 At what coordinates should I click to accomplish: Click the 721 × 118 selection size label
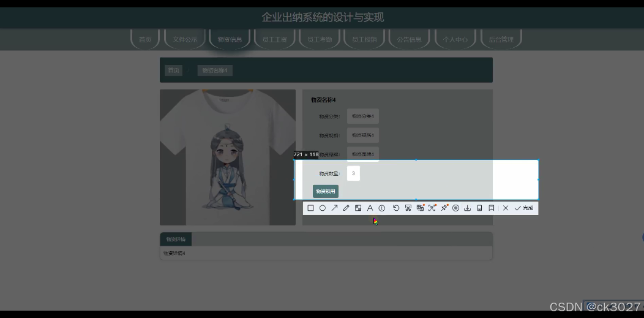coord(306,154)
